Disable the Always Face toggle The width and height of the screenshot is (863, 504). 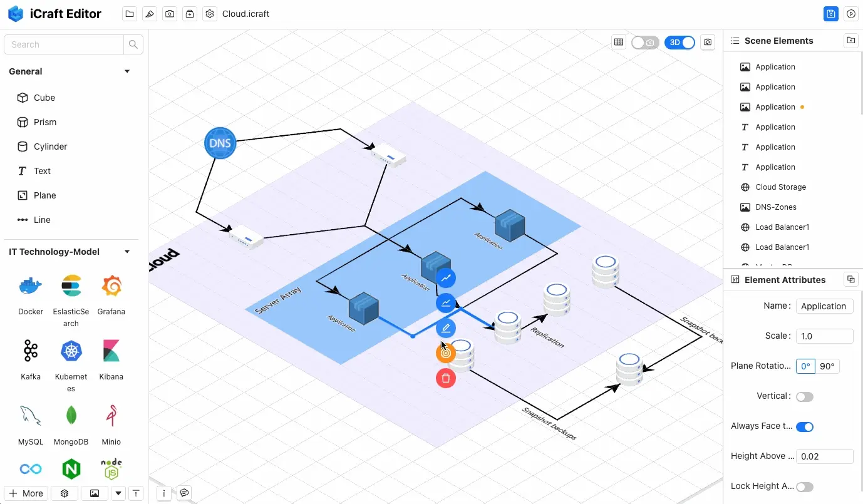[804, 426]
